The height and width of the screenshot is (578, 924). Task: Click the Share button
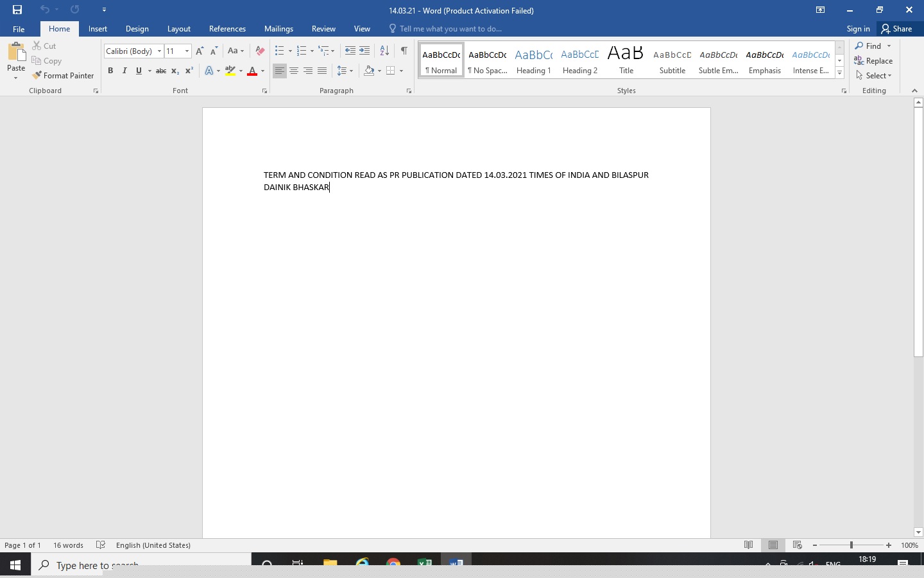coord(897,29)
